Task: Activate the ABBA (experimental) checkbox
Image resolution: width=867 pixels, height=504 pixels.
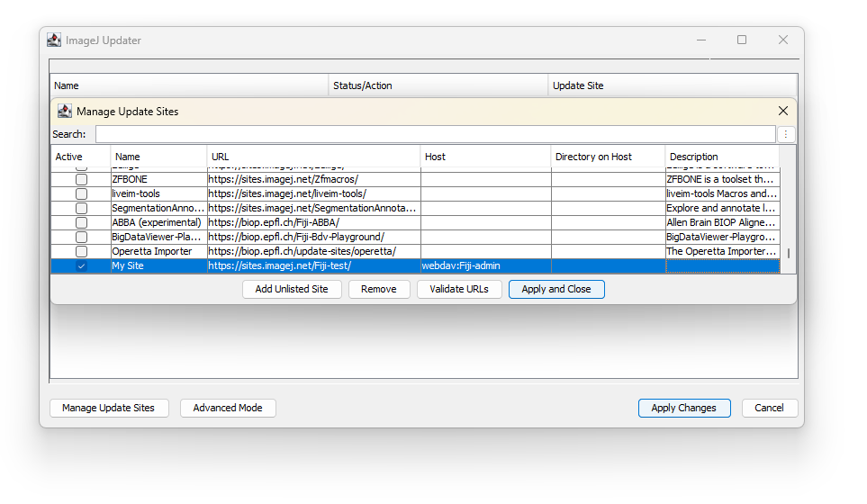Action: pos(81,222)
